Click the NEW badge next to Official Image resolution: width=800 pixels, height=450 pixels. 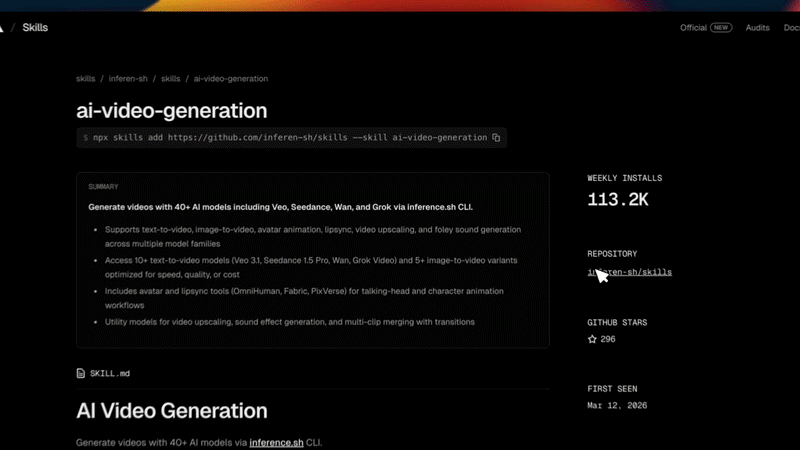tap(721, 28)
